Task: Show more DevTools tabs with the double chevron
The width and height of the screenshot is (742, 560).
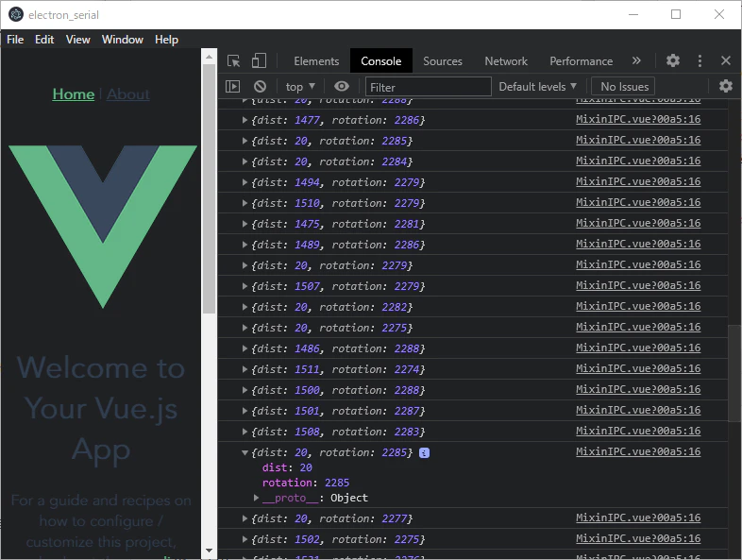Action: [636, 60]
